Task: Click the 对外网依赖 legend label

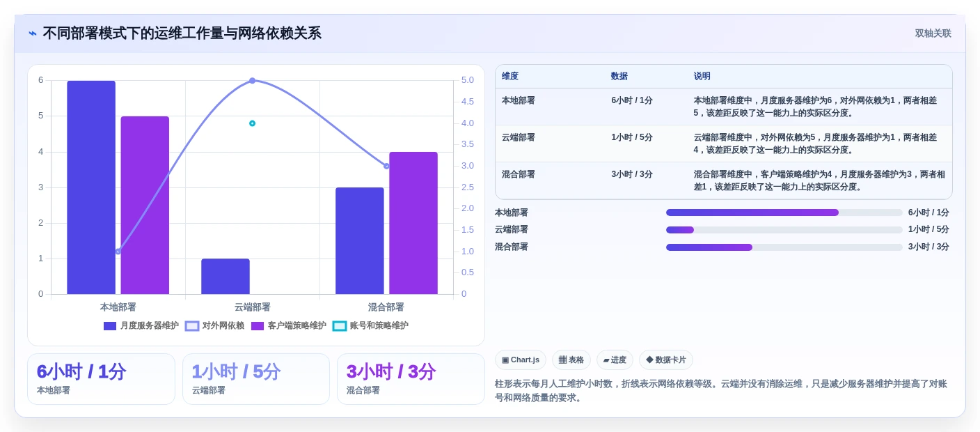Action: pos(223,326)
